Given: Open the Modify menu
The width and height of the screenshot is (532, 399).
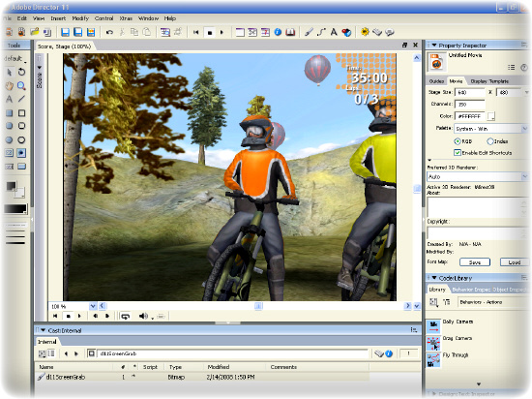Looking at the screenshot, I should click(80, 18).
